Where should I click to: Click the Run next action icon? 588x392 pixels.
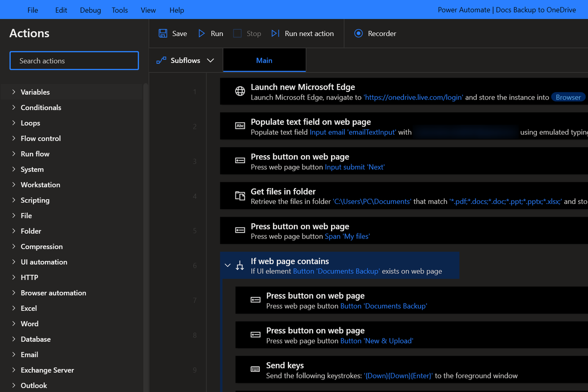point(275,33)
